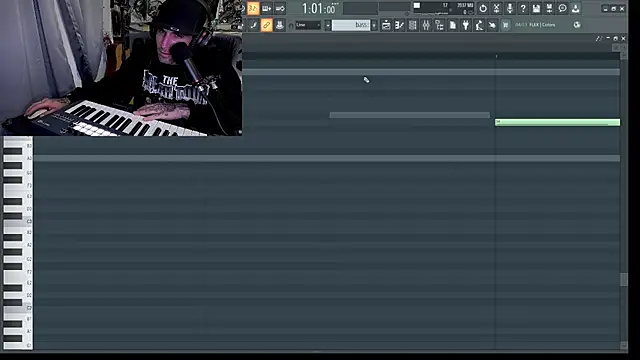Open the Line snap dropdown
640x360 pixels.
point(308,25)
